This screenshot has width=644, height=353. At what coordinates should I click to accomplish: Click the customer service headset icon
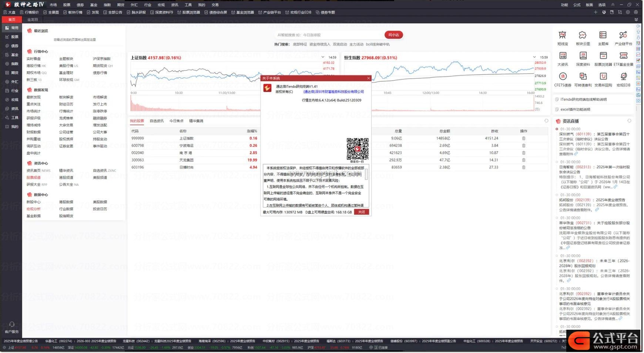[12, 324]
